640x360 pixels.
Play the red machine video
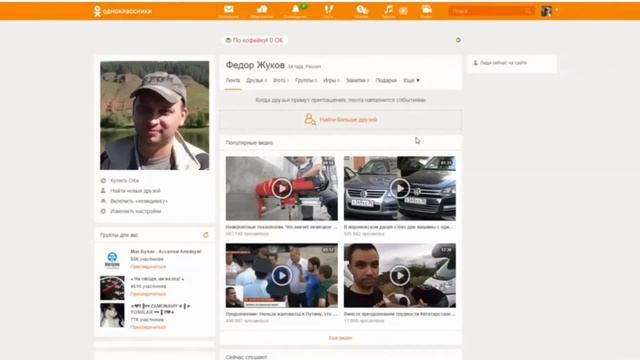pyautogui.click(x=282, y=189)
